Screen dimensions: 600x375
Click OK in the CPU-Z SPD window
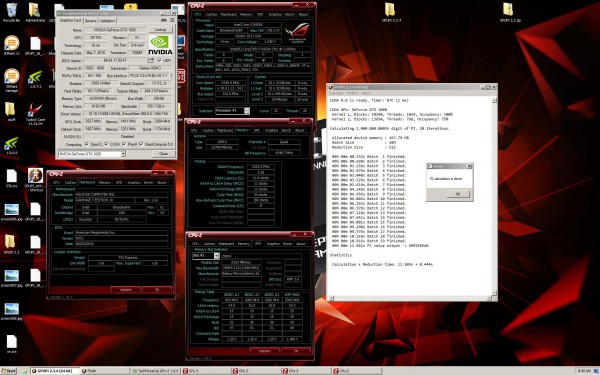[x=296, y=351]
